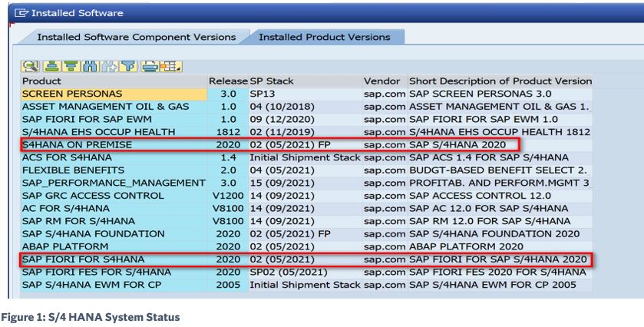Click the Find binoculars icon

[89, 66]
